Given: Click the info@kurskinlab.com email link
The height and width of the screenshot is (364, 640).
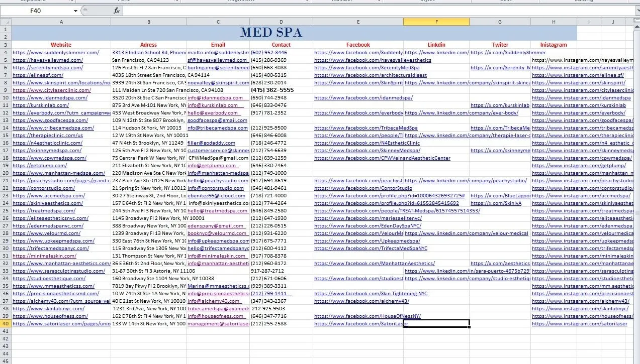Looking at the screenshot, I should pyautogui.click(x=213, y=105).
